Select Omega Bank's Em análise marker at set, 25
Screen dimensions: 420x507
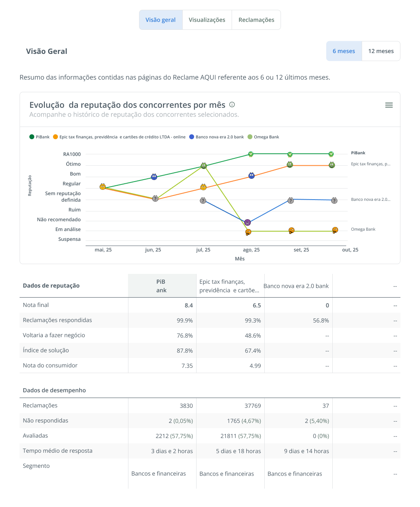coord(292,230)
